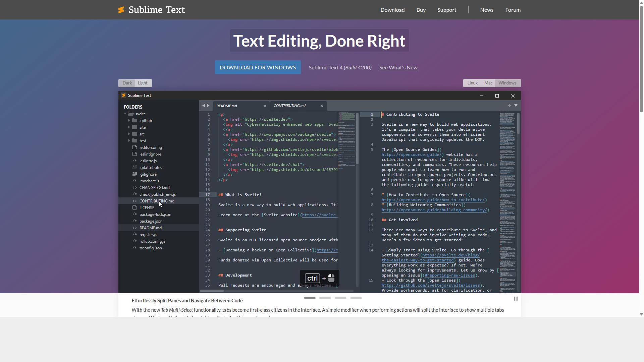The image size is (644, 362).
Task: Click the package.json code file icon
Action: tap(135, 221)
